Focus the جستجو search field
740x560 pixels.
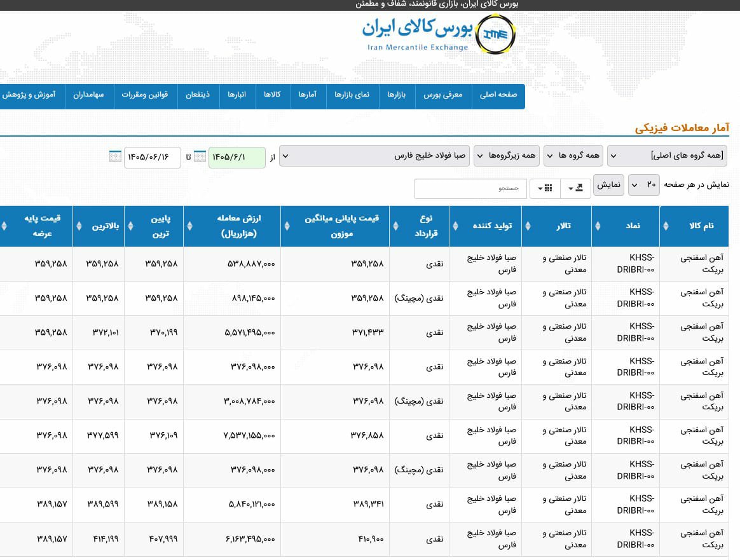(470, 189)
